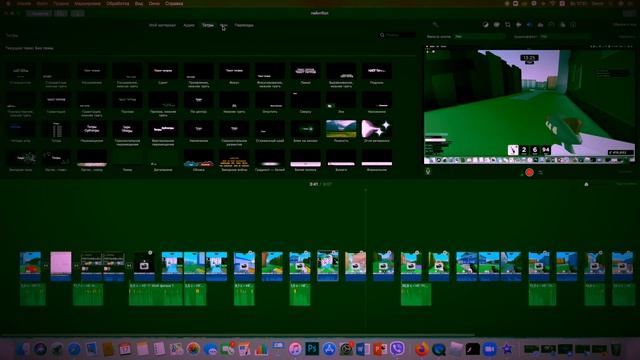Select the pink sparkle stars title thumbnail
The width and height of the screenshot is (640, 360).
point(376,129)
